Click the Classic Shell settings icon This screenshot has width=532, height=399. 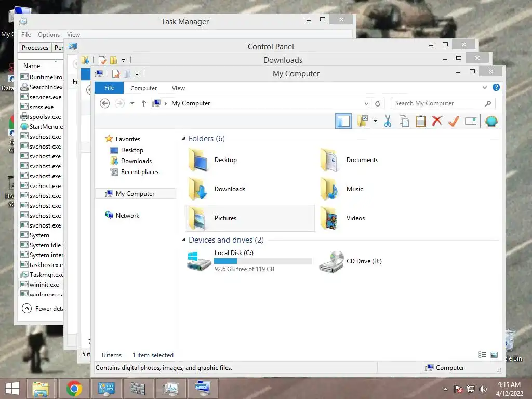click(491, 121)
